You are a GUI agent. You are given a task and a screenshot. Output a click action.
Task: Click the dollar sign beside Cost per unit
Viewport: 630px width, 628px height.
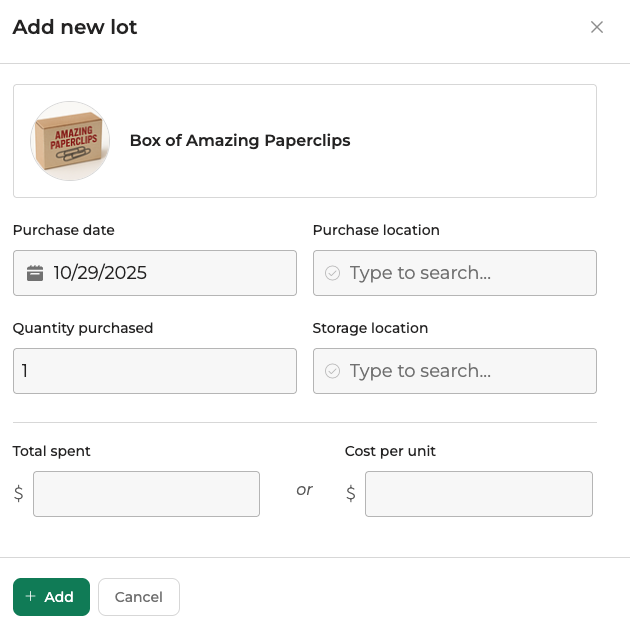pyautogui.click(x=350, y=493)
